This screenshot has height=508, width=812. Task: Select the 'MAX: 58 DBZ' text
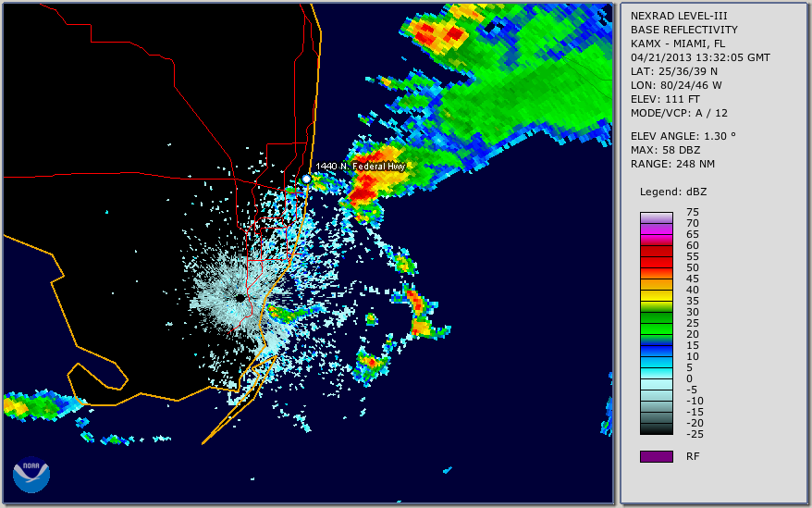click(666, 150)
